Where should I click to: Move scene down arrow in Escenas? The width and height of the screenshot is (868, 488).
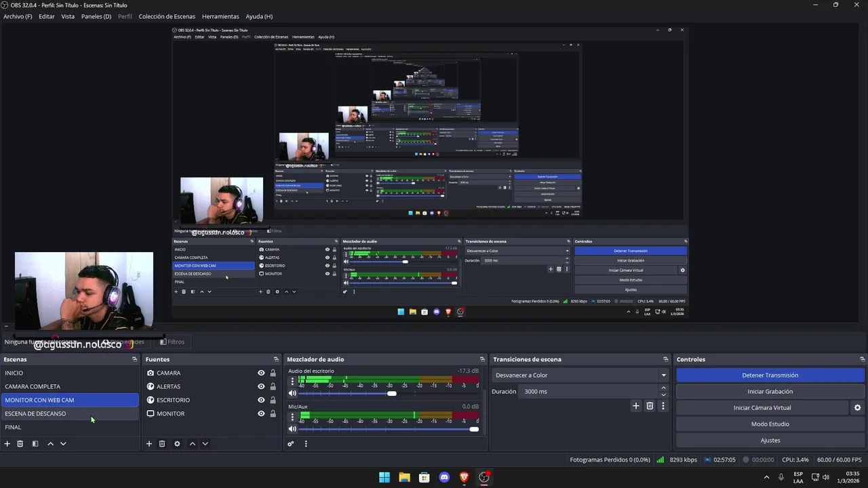click(x=63, y=444)
